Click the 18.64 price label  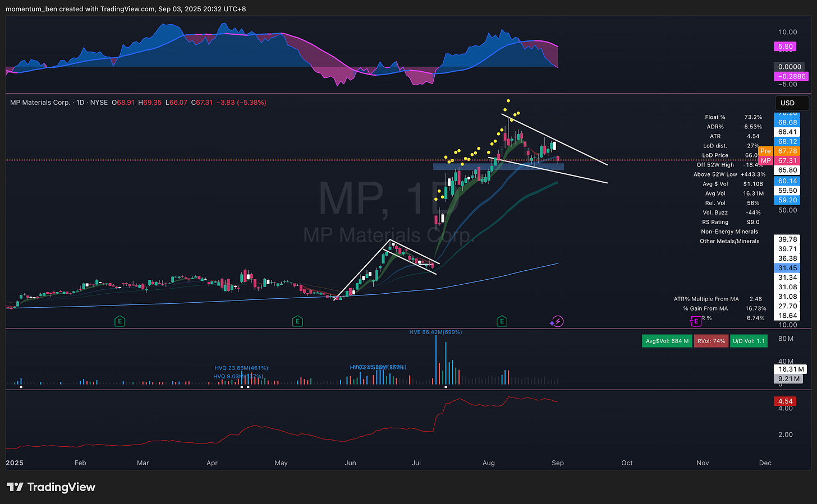[788, 316]
